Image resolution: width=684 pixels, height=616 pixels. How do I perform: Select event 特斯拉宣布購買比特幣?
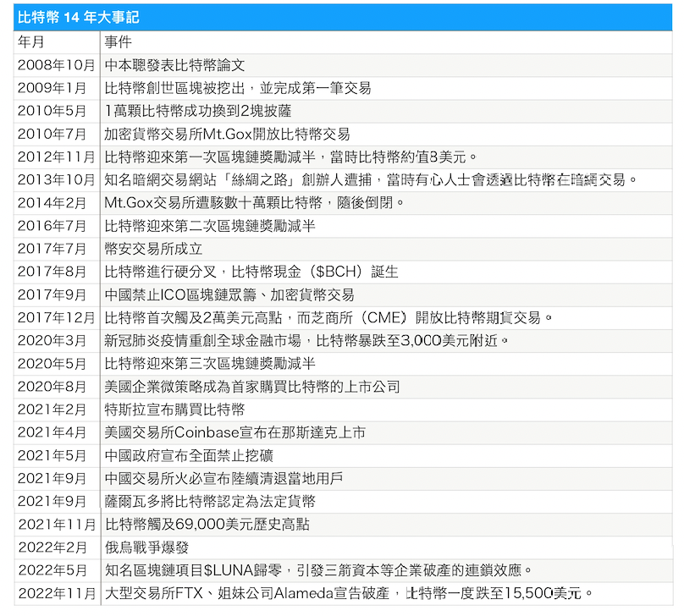(174, 410)
